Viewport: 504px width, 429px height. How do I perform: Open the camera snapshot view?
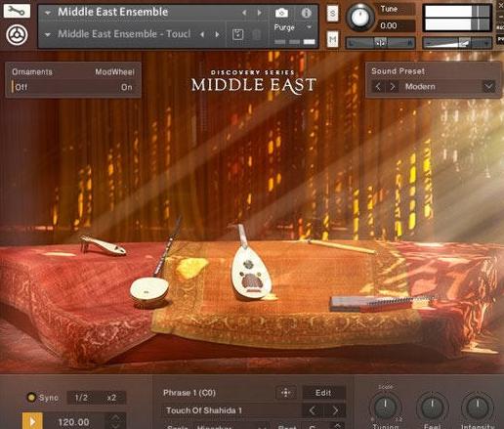tap(281, 13)
